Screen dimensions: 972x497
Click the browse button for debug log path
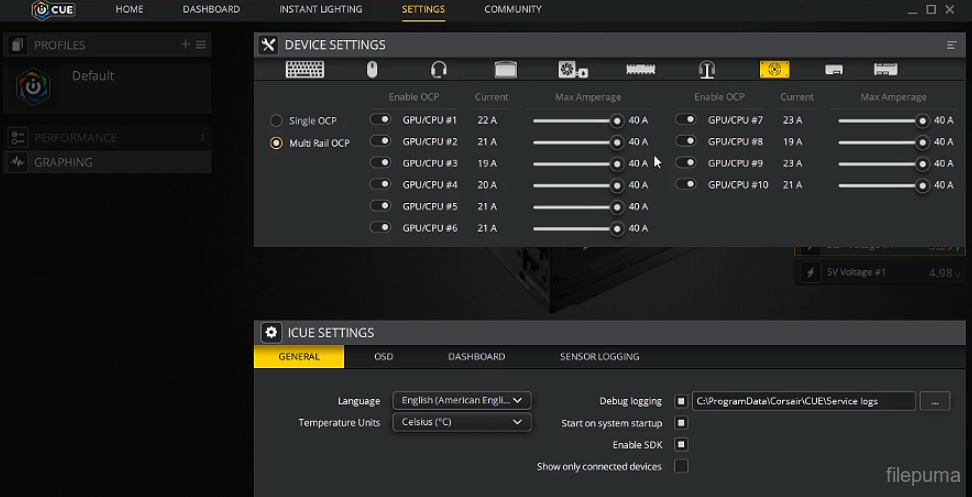934,401
